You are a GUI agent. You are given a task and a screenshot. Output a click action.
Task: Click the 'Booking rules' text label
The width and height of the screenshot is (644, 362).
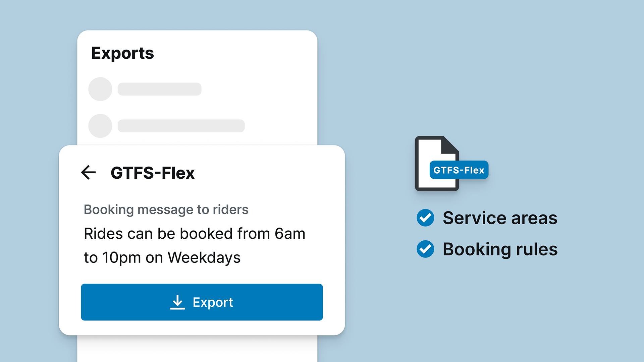pos(500,249)
